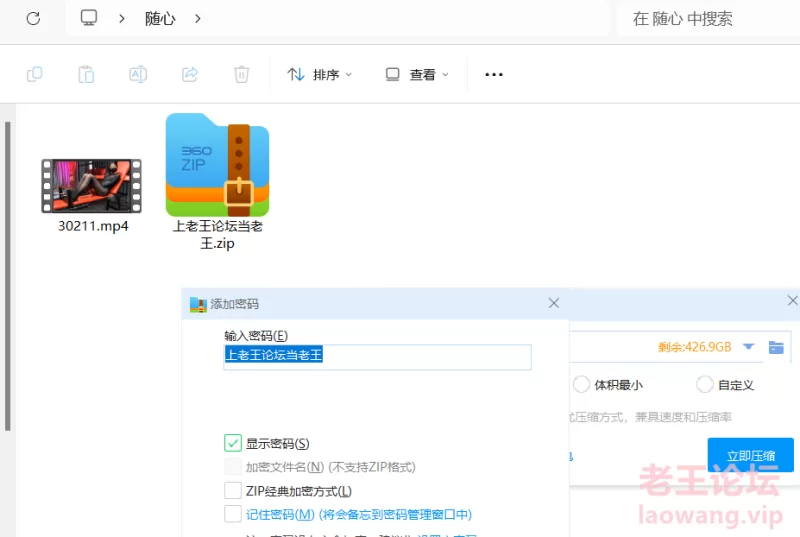Click the 立即压缩 button
Image resolution: width=800 pixels, height=537 pixels.
coord(751,455)
